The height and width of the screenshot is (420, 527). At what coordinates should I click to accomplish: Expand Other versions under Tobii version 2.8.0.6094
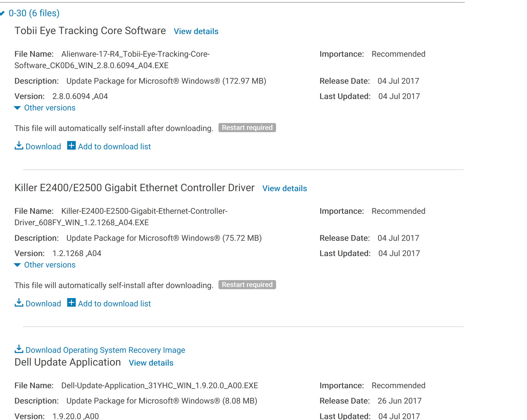click(x=50, y=108)
